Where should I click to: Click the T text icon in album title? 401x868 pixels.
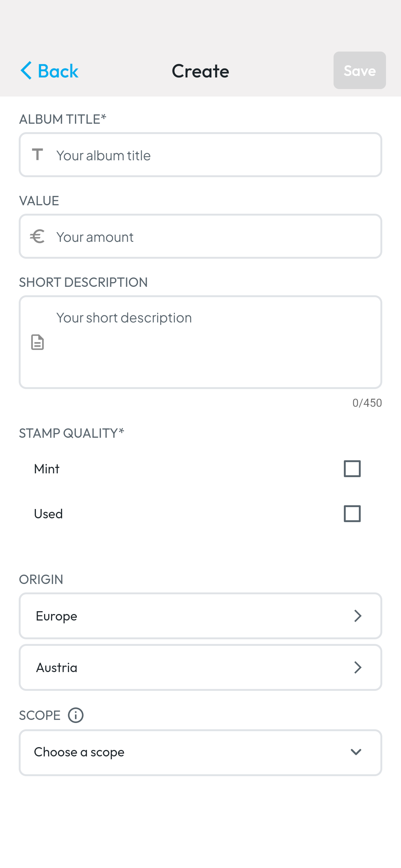point(37,155)
